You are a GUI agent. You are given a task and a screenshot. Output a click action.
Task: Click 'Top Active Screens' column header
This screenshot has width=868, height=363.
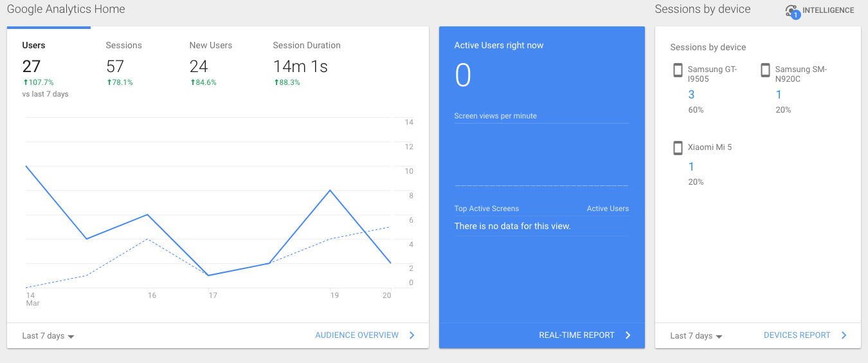[x=487, y=209]
